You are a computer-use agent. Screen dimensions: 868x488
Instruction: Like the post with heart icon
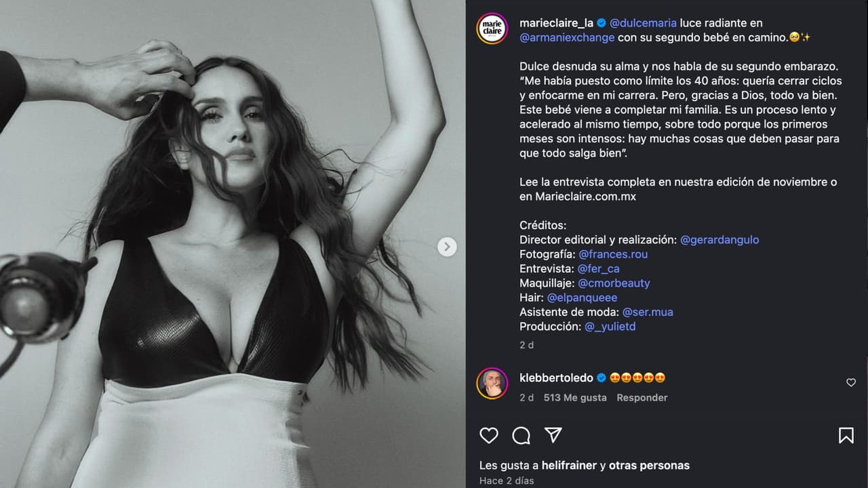tap(489, 435)
